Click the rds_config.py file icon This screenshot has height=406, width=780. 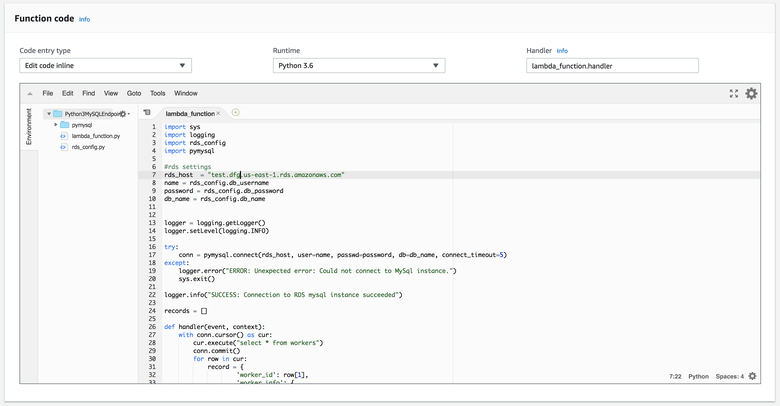(x=64, y=147)
